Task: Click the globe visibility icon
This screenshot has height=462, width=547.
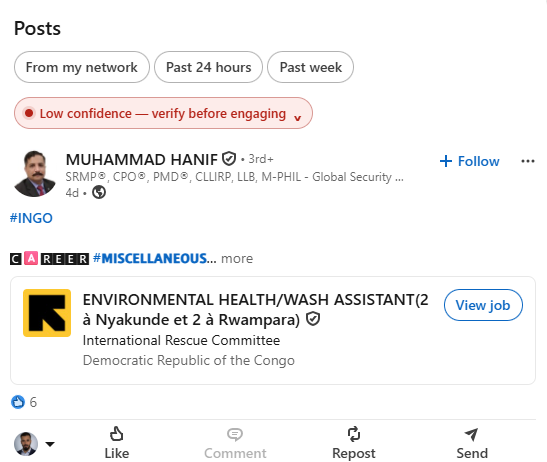Action: tap(99, 192)
